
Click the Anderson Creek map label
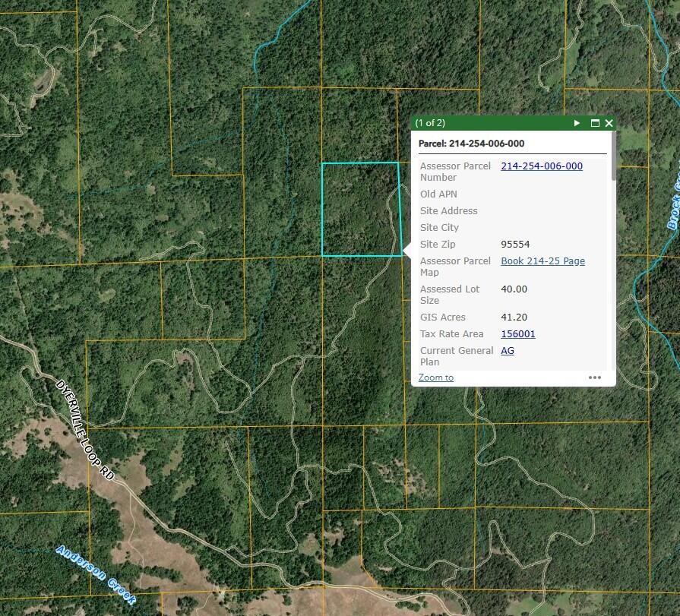tap(96, 575)
